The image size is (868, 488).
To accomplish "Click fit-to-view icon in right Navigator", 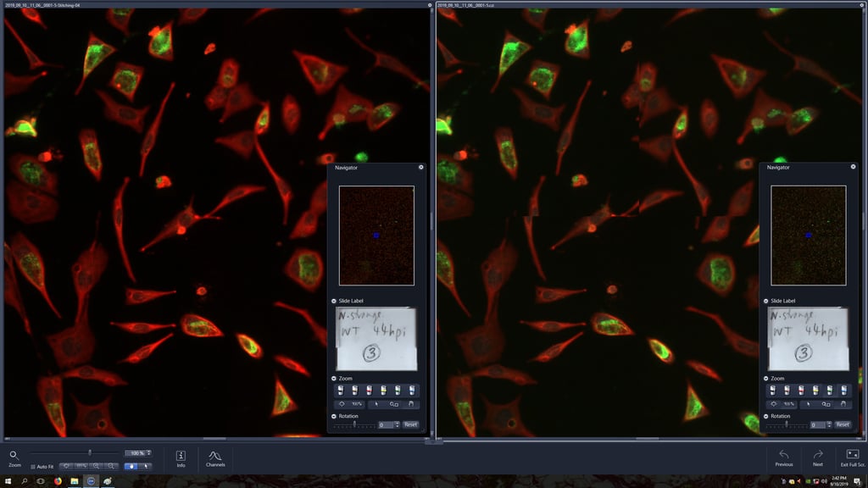I will tap(773, 404).
